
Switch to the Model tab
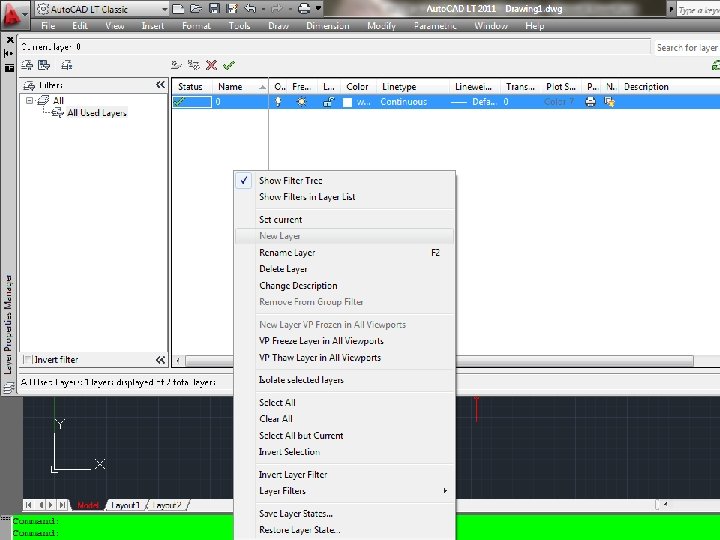[x=88, y=505]
